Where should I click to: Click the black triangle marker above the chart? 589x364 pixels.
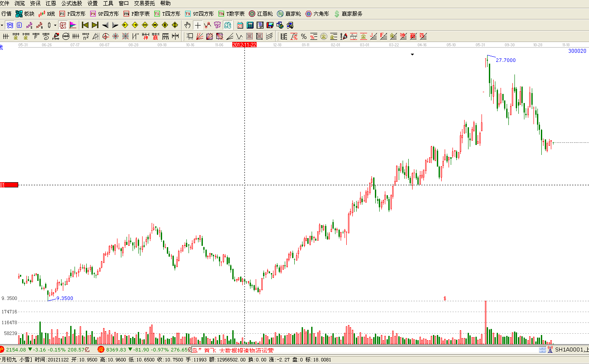pos(412,55)
